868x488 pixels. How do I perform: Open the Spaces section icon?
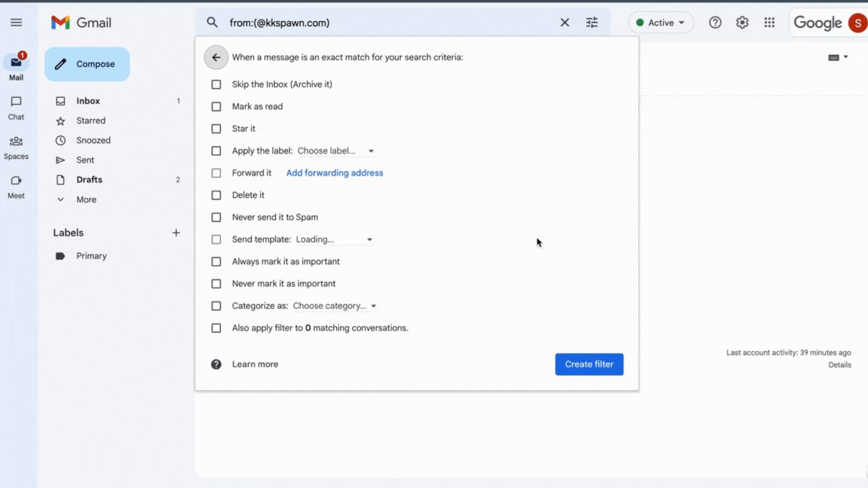coord(16,141)
